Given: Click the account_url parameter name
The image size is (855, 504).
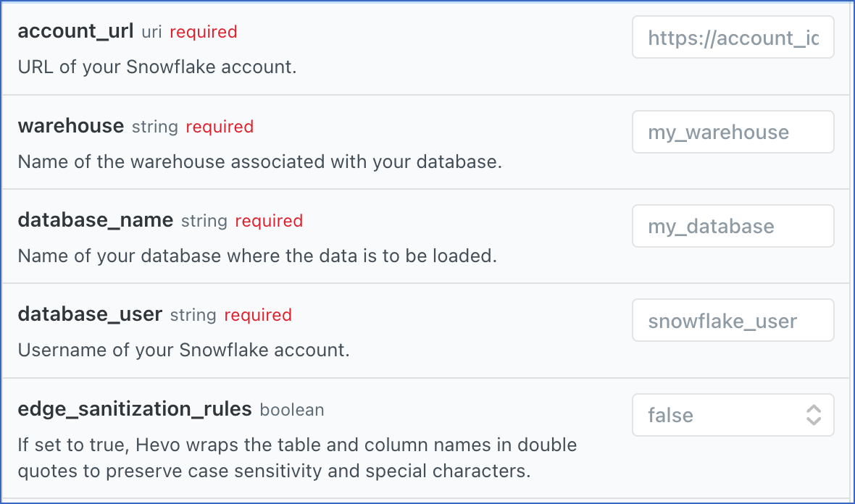Looking at the screenshot, I should 76,31.
